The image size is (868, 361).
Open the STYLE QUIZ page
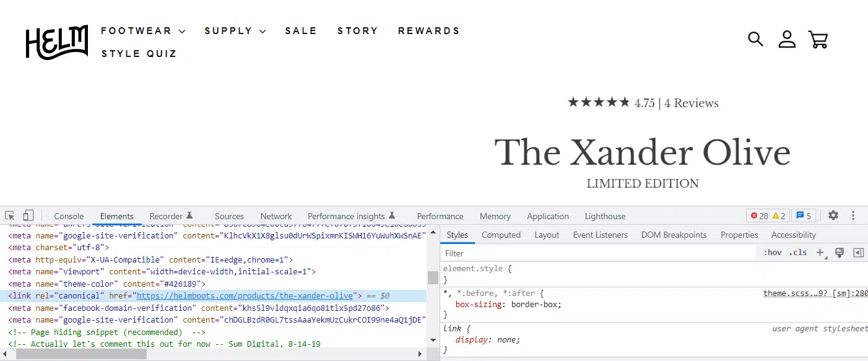[139, 54]
